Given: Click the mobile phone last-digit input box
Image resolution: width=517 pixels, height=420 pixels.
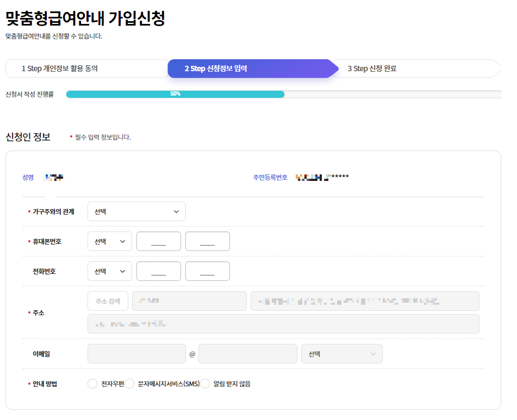Looking at the screenshot, I should [x=207, y=241].
